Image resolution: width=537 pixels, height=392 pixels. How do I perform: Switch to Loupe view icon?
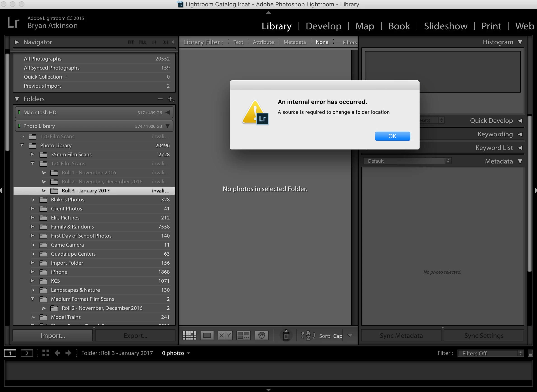(x=207, y=335)
